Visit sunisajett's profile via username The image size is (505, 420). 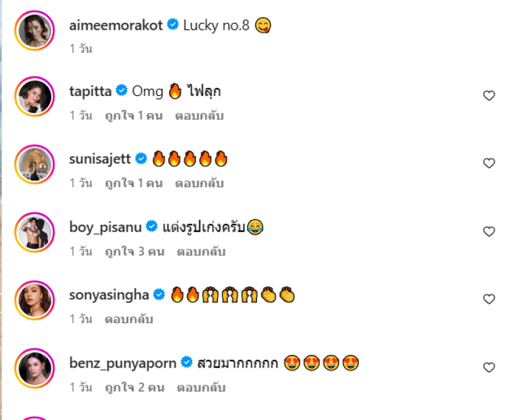pos(100,159)
